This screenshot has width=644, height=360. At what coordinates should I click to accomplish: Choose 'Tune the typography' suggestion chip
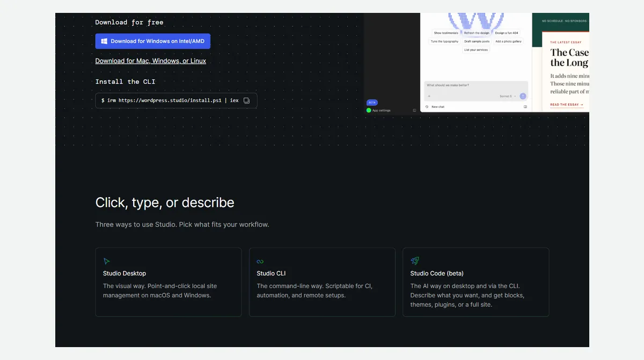444,41
